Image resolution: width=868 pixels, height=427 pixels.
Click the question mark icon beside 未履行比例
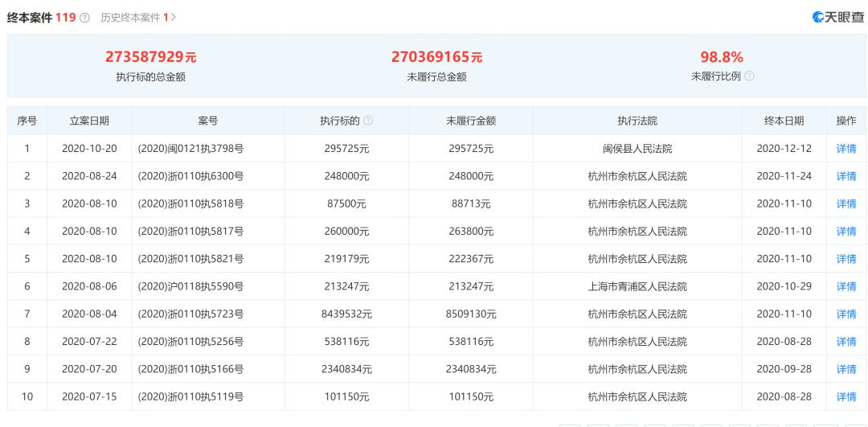749,76
